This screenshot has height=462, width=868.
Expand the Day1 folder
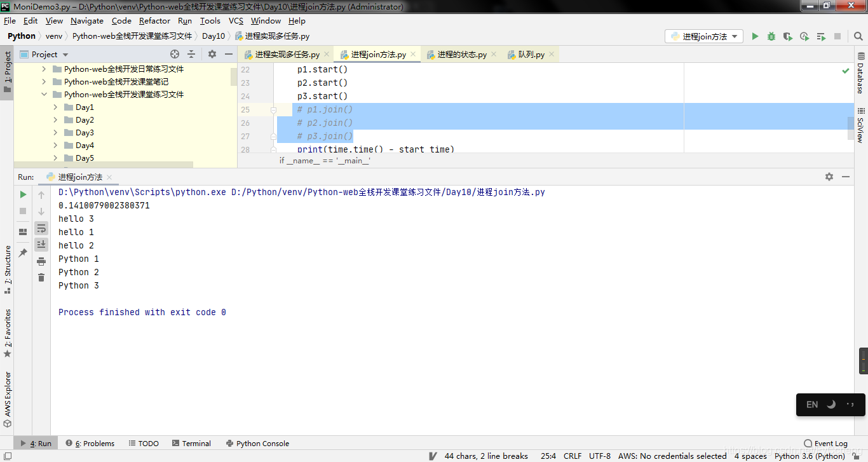[55, 107]
